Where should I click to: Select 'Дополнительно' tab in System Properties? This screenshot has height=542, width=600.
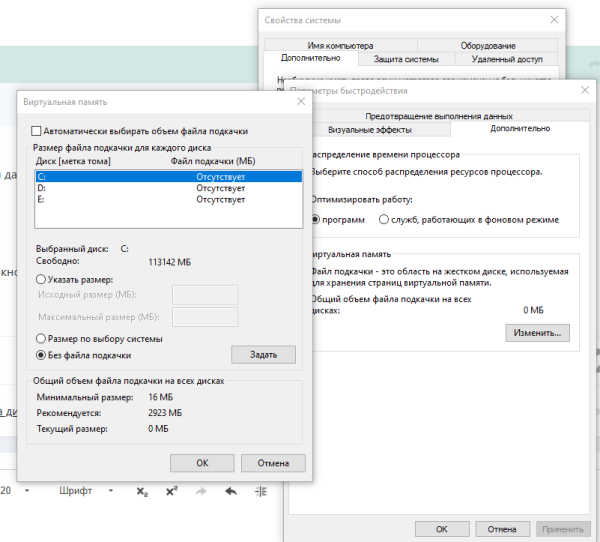coord(310,58)
